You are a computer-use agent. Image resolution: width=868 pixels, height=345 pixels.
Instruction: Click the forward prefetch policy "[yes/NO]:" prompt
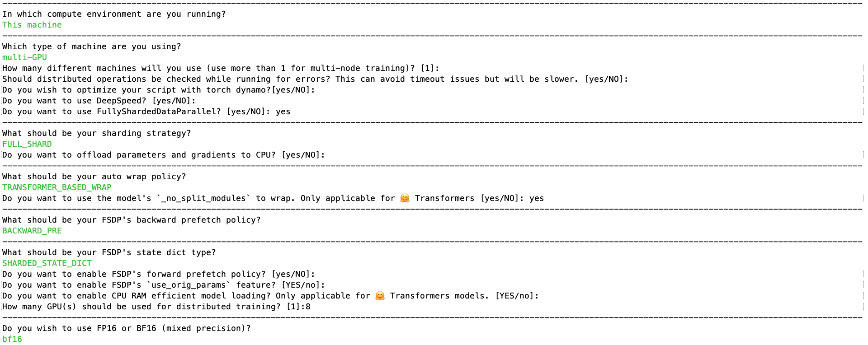293,274
